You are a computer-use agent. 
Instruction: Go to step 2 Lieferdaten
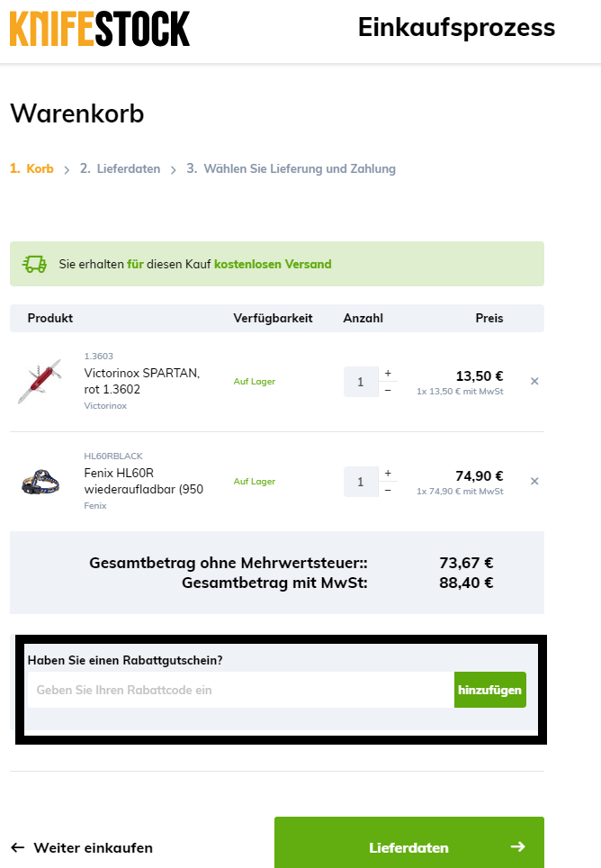[x=120, y=168]
